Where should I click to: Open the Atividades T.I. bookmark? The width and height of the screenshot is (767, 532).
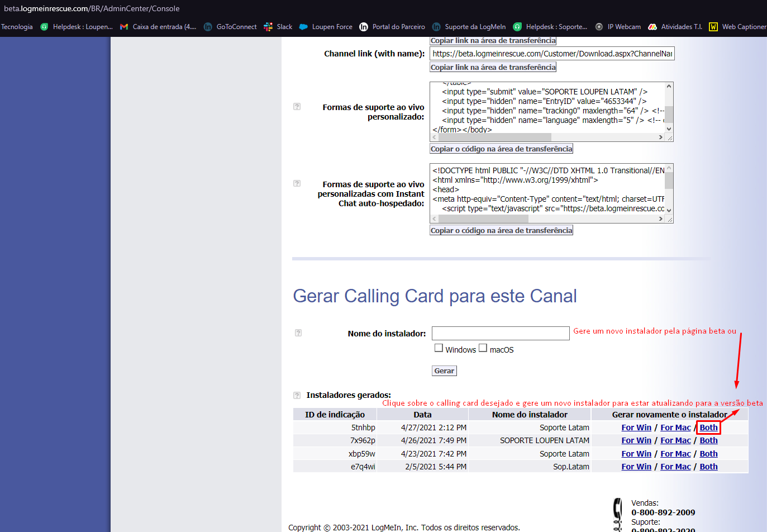675,27
